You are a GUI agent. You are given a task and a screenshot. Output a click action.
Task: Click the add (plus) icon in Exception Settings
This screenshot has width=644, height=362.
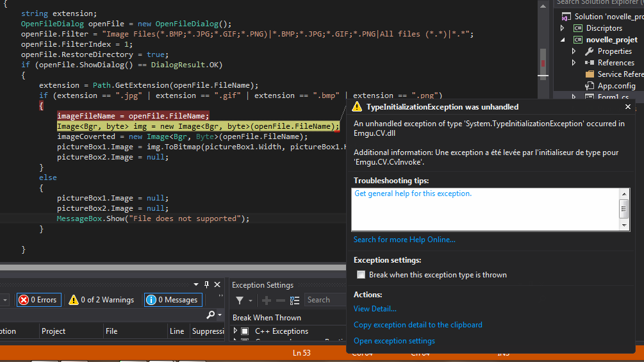tap(266, 300)
